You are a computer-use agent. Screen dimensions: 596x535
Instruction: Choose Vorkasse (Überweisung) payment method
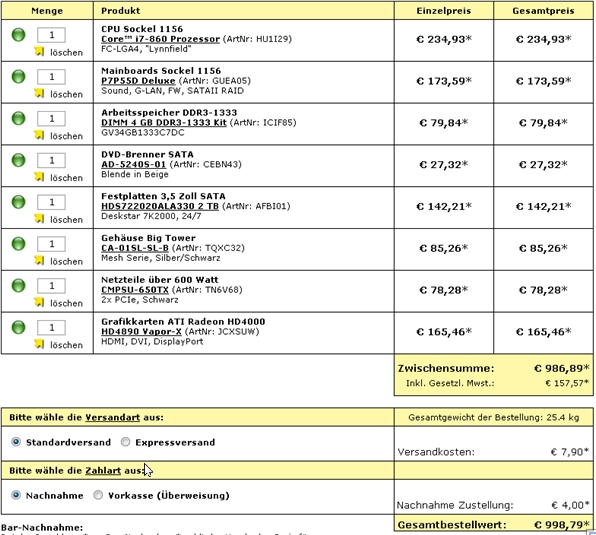98,495
